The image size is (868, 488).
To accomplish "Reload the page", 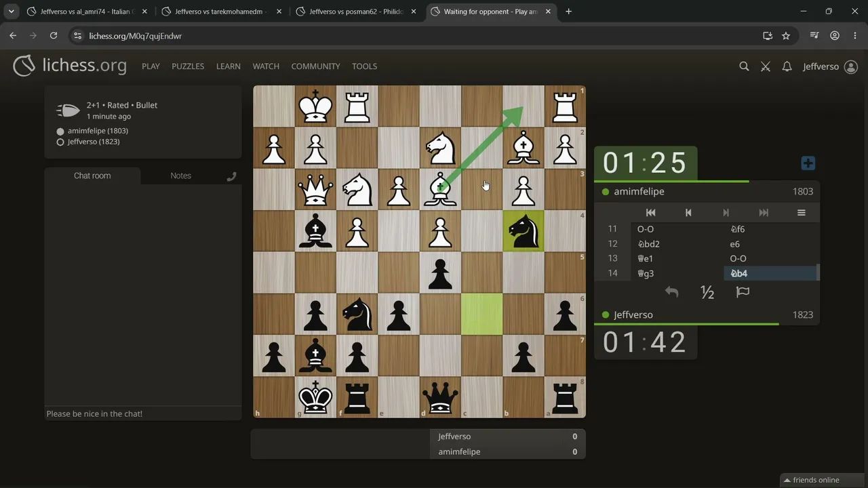I will (x=54, y=36).
